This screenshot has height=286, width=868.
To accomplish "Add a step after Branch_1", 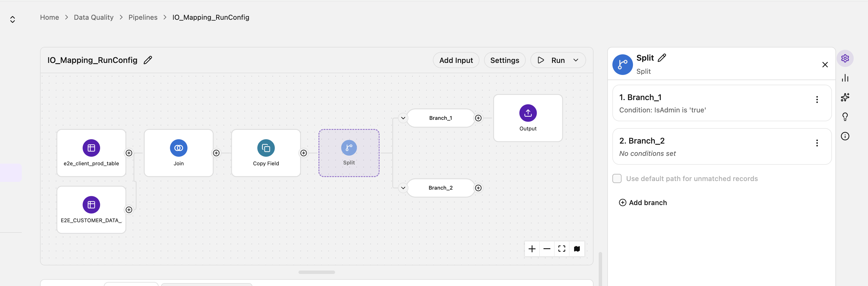I will (x=478, y=118).
